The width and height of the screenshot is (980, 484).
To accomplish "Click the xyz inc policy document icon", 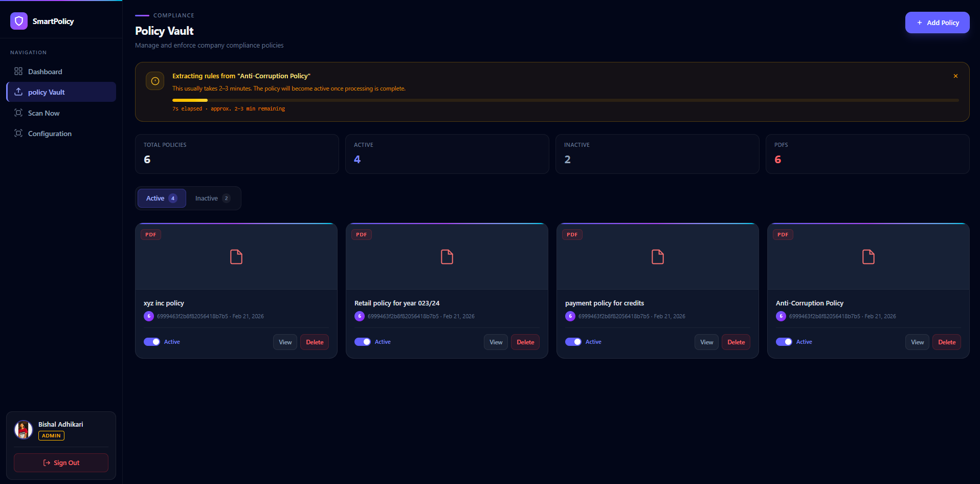I will [x=236, y=257].
